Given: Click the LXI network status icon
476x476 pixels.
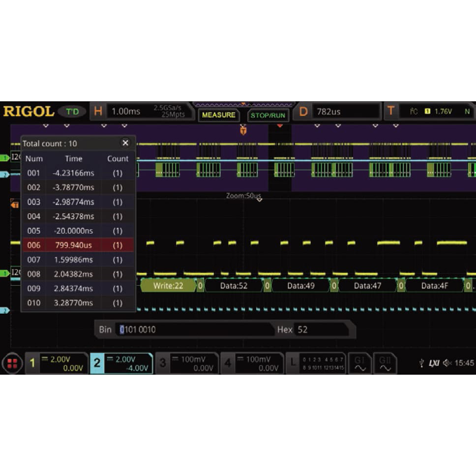Looking at the screenshot, I should click(434, 363).
